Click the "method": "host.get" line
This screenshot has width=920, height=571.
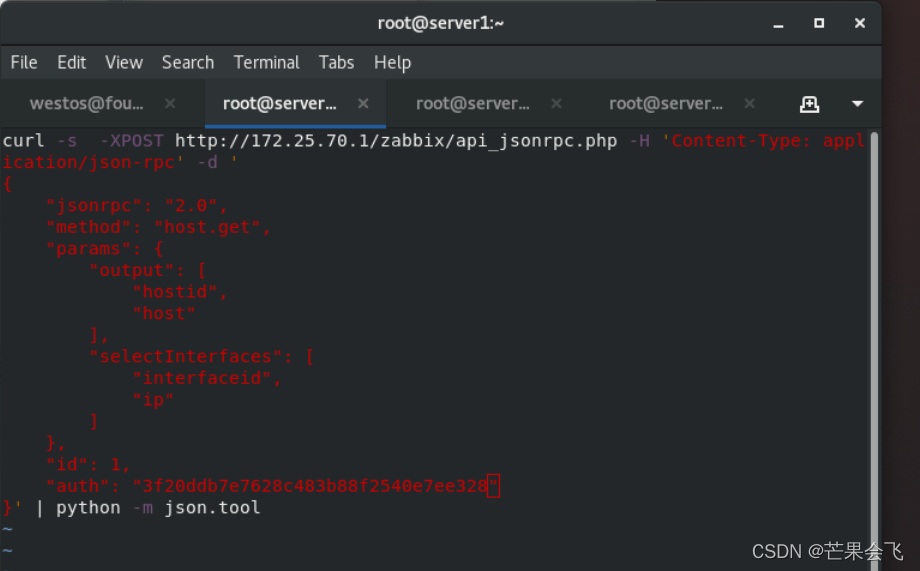click(x=158, y=228)
